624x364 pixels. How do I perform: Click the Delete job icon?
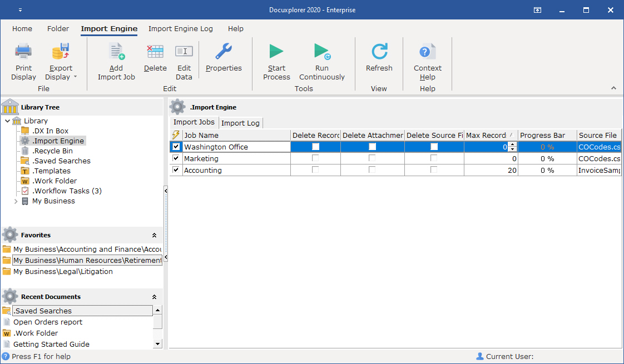tap(155, 53)
